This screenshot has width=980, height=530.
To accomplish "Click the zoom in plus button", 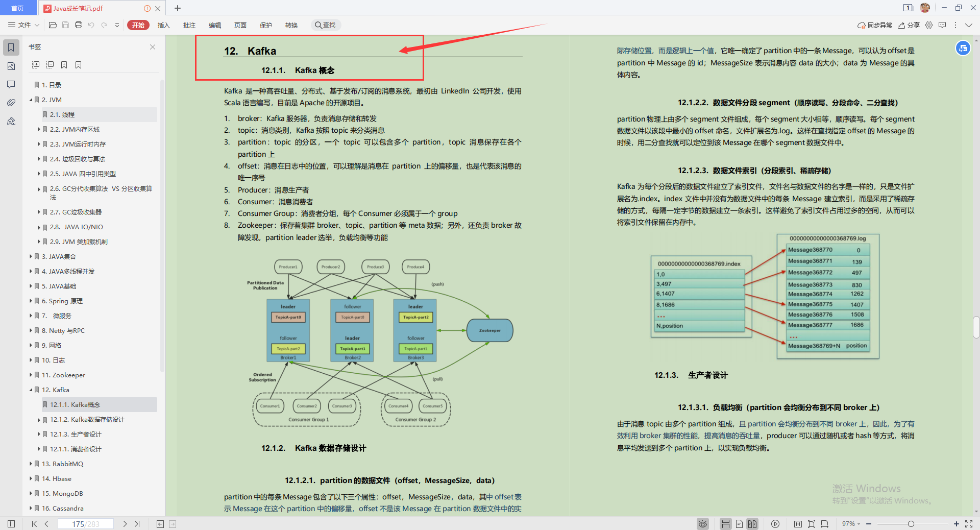I will (956, 524).
